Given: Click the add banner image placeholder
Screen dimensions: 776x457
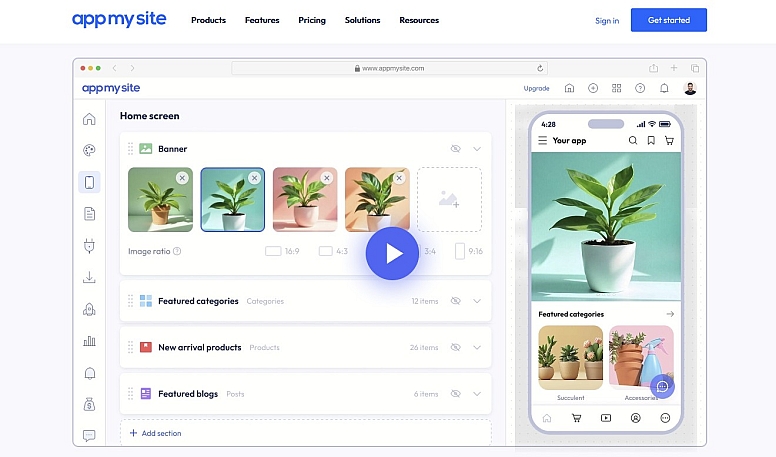Looking at the screenshot, I should click(449, 200).
